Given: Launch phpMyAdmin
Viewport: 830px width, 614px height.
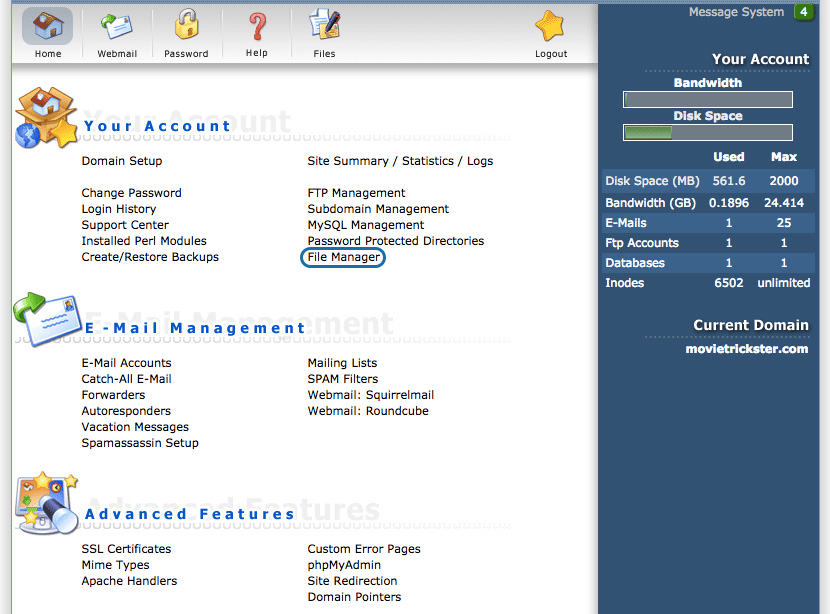Looking at the screenshot, I should pyautogui.click(x=344, y=565).
